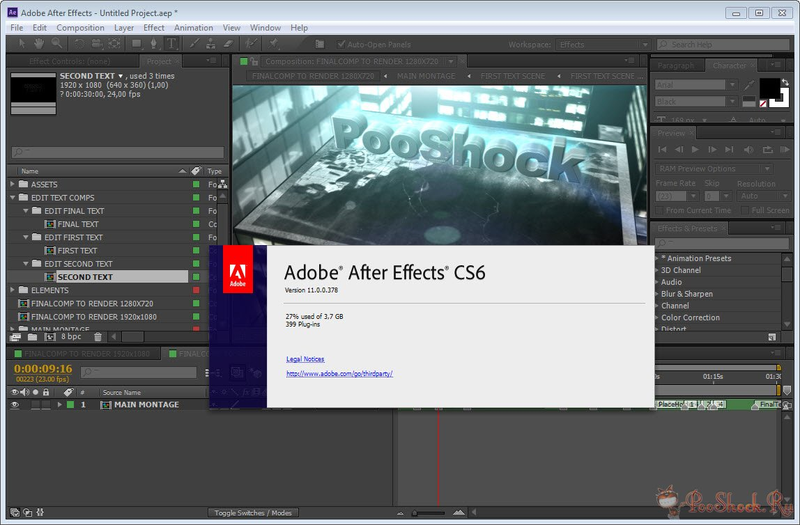Start RAM Preview button
Image resolution: width=800 pixels, height=525 pixels.
tap(785, 149)
